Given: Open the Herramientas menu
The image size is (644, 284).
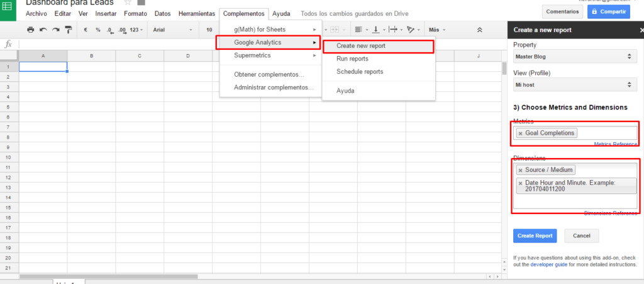Looking at the screenshot, I should click(x=197, y=14).
